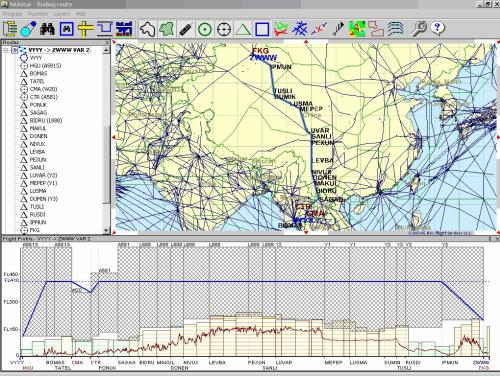Toggle the green circle VOR layer icon
This screenshot has width=500, height=376.
click(205, 29)
